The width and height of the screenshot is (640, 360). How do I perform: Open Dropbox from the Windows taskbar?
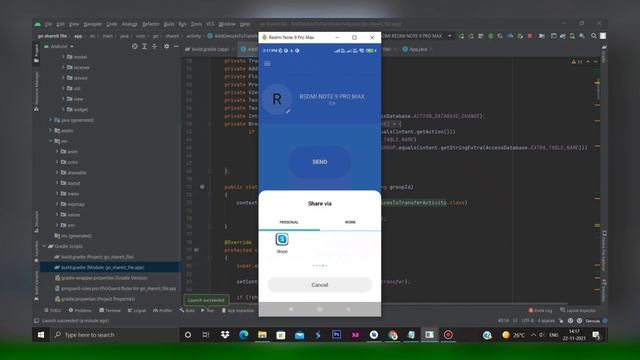pyautogui.click(x=225, y=335)
